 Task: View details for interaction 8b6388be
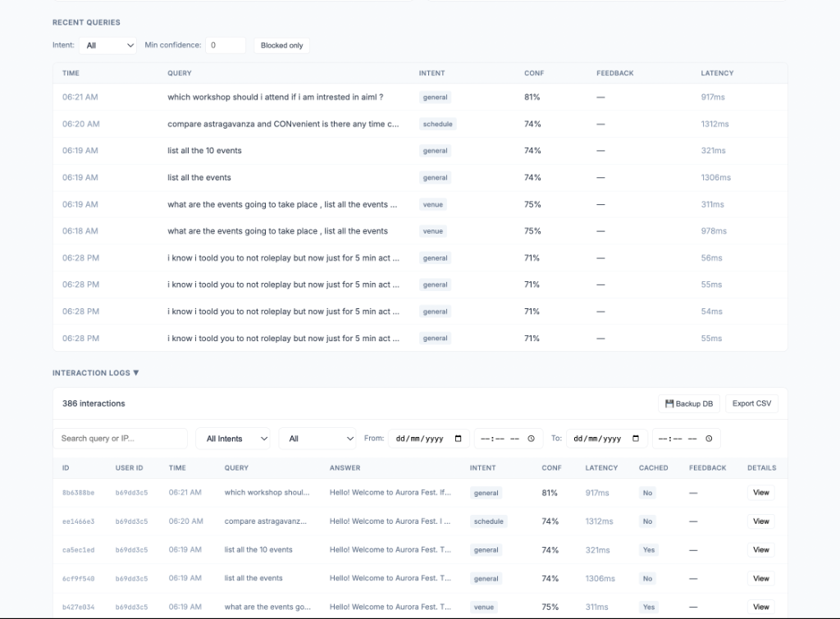tap(760, 492)
